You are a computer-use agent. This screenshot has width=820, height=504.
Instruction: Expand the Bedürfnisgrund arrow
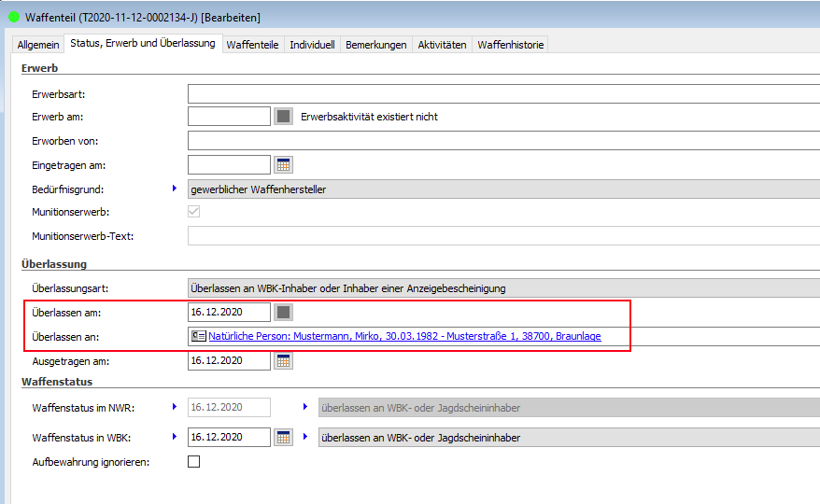[x=175, y=189]
